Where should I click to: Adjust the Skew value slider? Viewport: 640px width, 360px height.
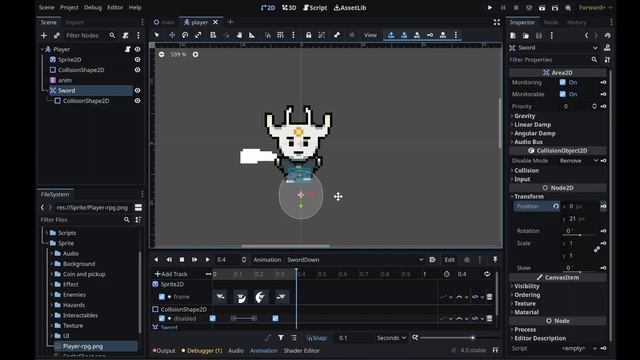(580, 272)
